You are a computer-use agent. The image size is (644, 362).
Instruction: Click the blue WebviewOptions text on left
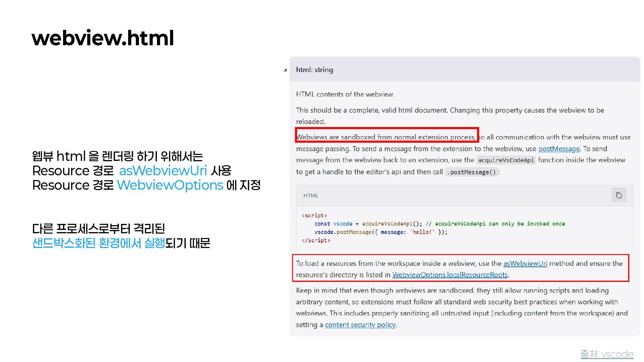point(170,185)
